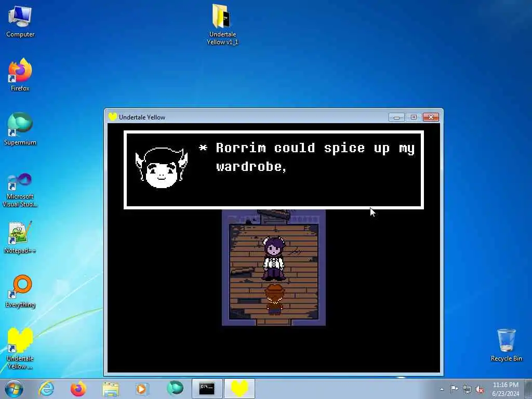The image size is (532, 399).
Task: Minimize the Undertale Yellow window
Action: pos(396,117)
